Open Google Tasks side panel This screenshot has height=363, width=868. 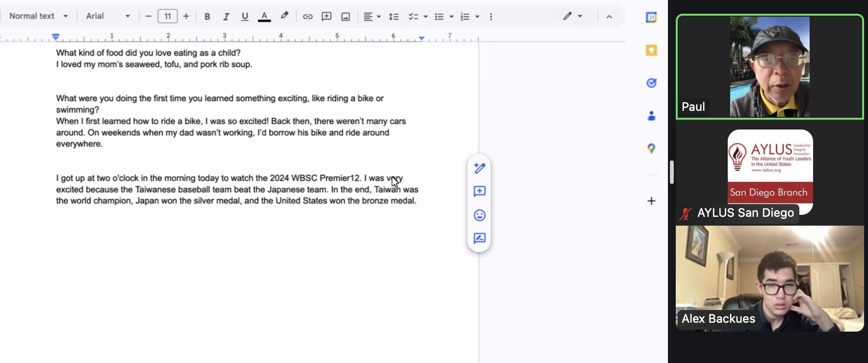(x=651, y=83)
